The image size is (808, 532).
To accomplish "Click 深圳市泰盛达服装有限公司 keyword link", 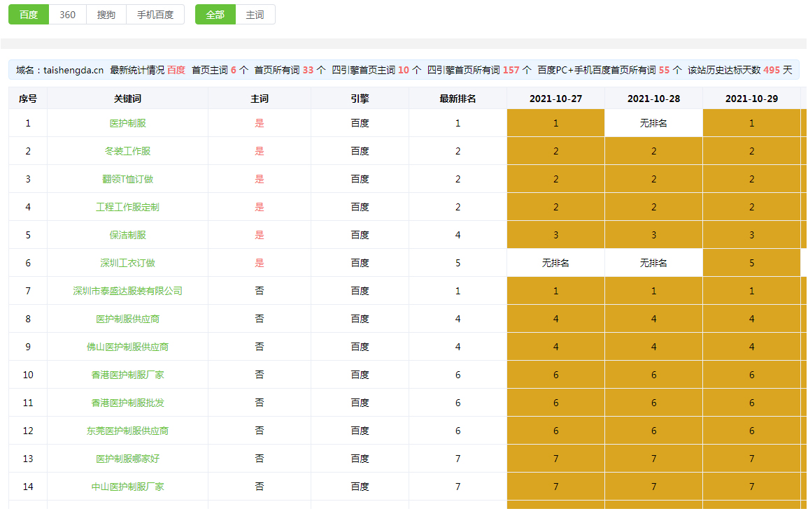I will [x=127, y=291].
